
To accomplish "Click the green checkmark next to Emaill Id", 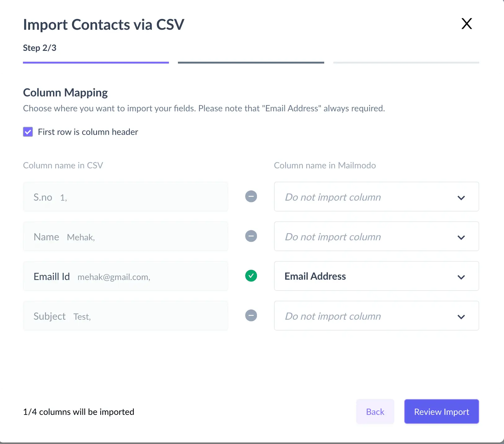I will pyautogui.click(x=251, y=276).
